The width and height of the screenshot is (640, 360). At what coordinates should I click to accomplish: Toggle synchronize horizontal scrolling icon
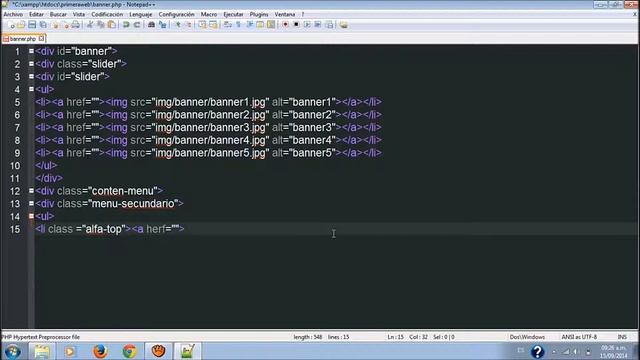click(213, 25)
